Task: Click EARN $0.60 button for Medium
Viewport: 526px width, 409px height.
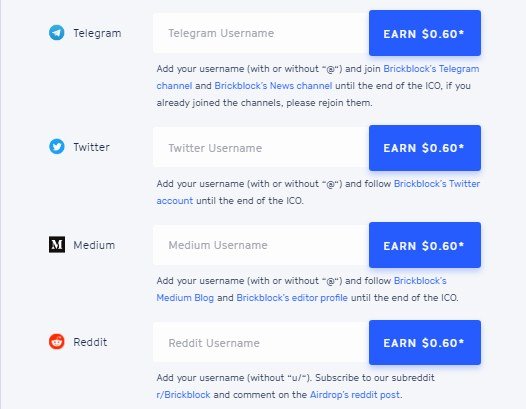Action: pos(425,245)
